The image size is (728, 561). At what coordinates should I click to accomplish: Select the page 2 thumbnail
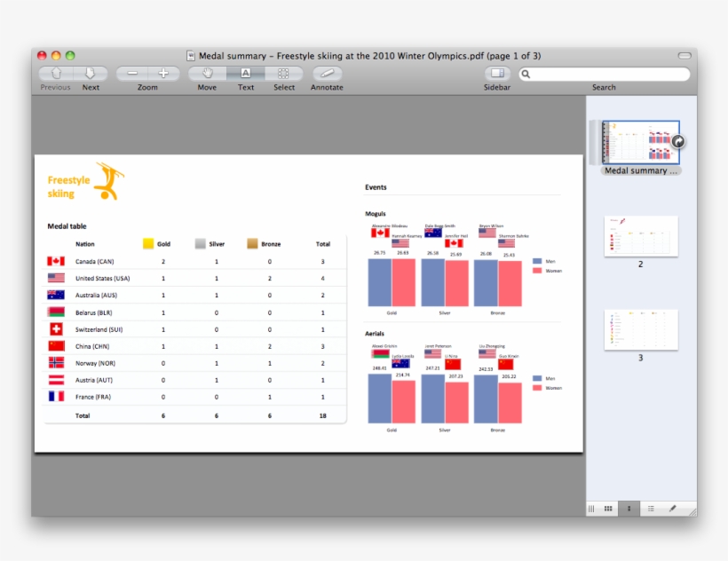tap(640, 235)
